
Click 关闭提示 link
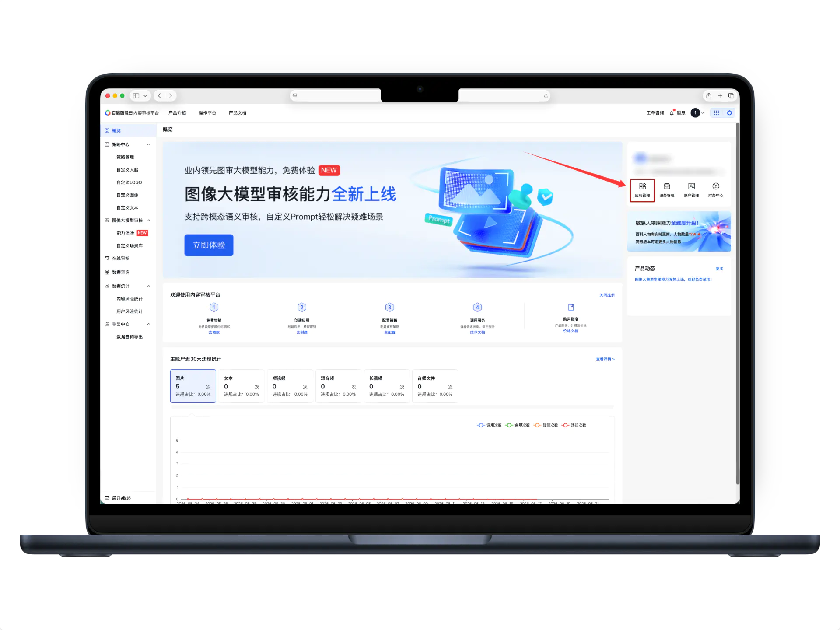click(x=607, y=295)
